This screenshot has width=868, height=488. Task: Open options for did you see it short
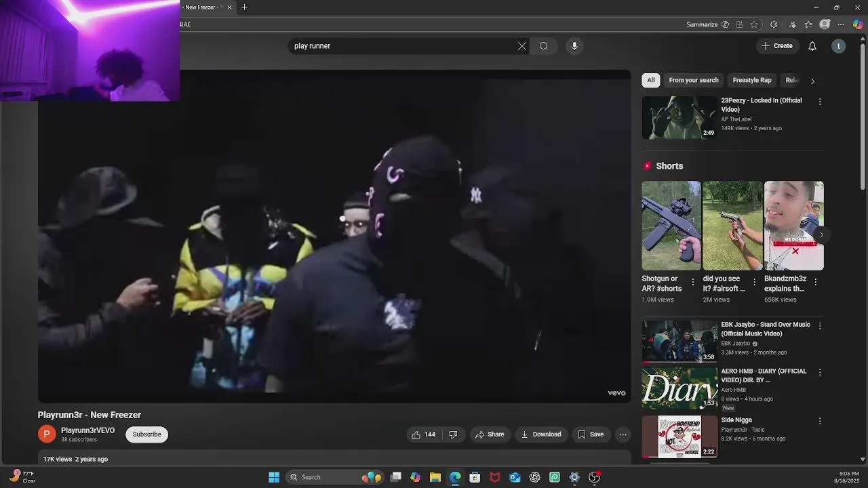[754, 282]
